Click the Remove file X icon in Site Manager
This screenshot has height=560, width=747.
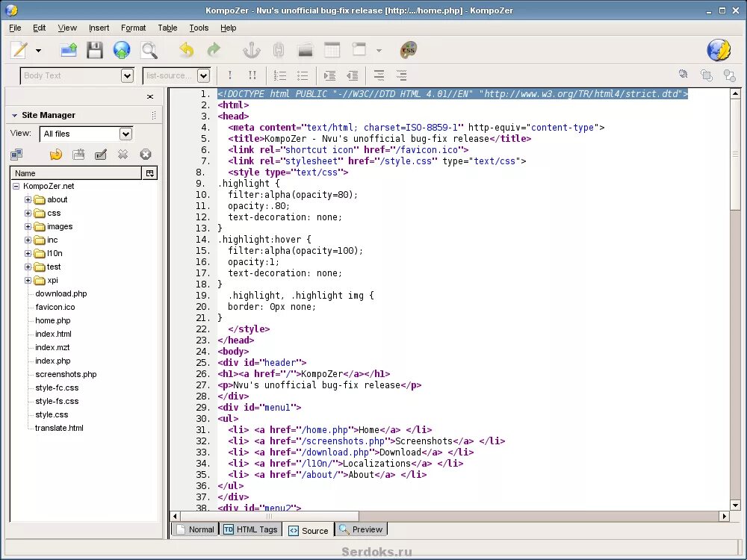point(123,155)
